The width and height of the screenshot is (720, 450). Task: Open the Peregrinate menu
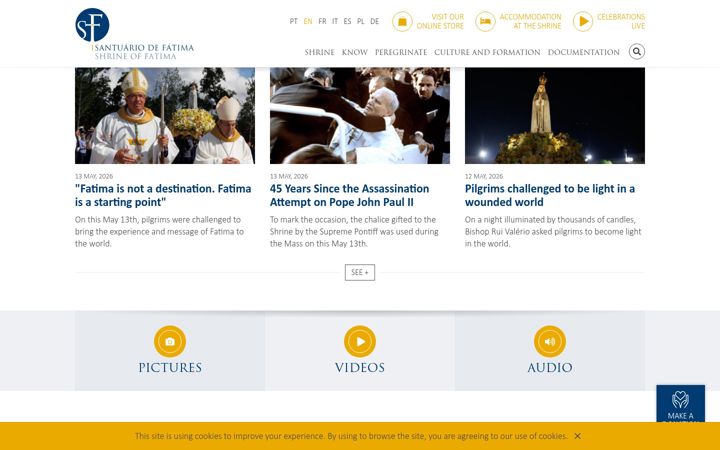[x=401, y=52]
